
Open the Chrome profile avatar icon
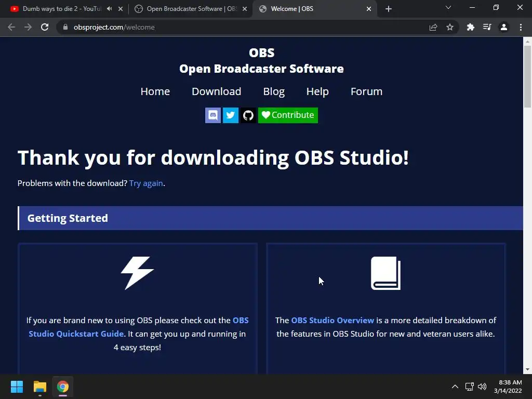pyautogui.click(x=504, y=27)
